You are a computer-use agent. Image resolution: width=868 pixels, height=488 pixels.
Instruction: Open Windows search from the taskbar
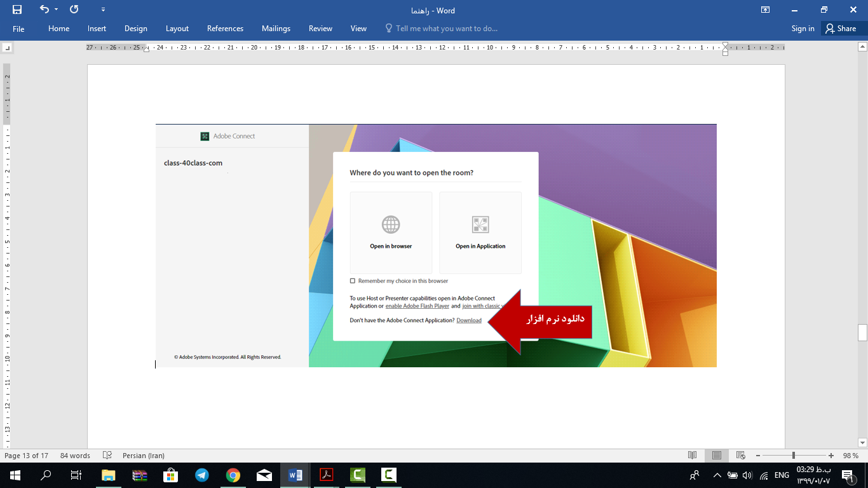point(46,475)
